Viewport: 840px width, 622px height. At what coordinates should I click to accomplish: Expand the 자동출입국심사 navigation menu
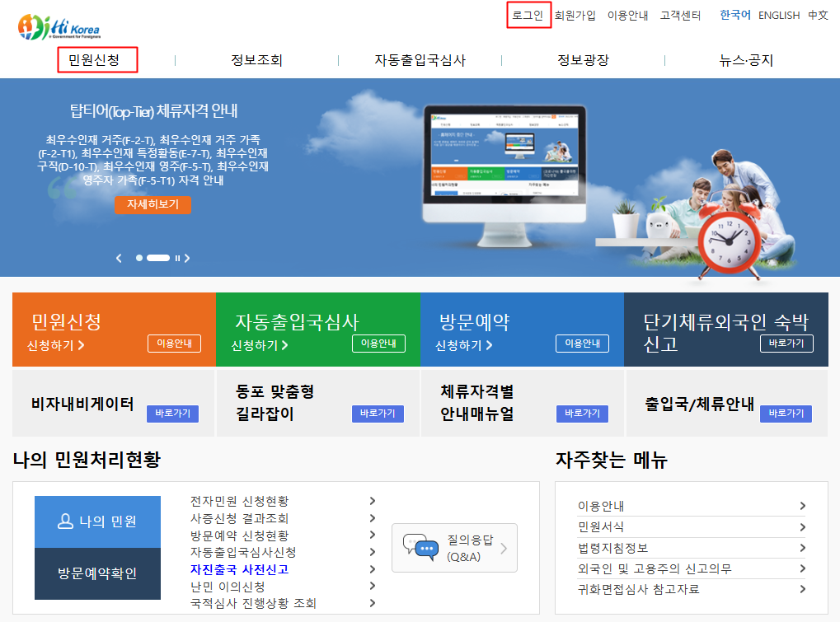pos(420,60)
